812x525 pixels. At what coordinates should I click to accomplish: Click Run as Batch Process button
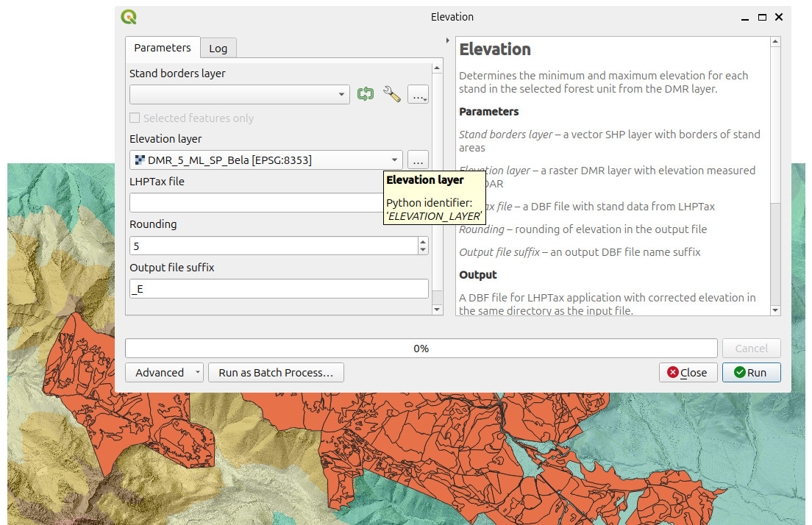coord(276,373)
